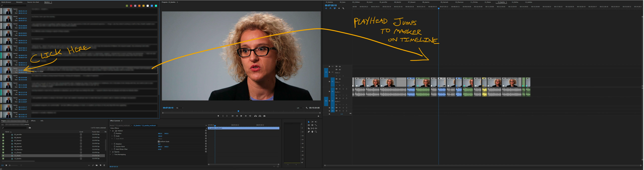Switch to the Effects panel tab
The height and width of the screenshot is (170, 644).
(33, 121)
